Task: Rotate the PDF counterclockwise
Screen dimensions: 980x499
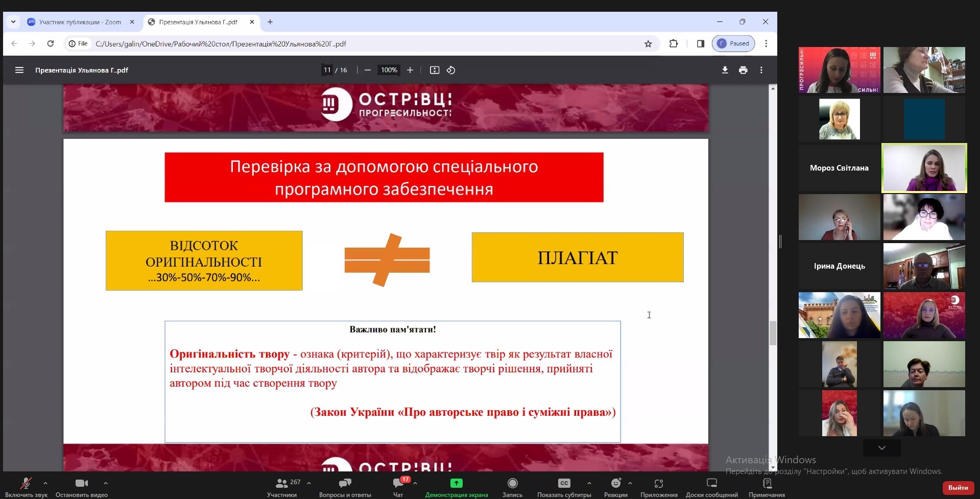Action: (x=451, y=70)
